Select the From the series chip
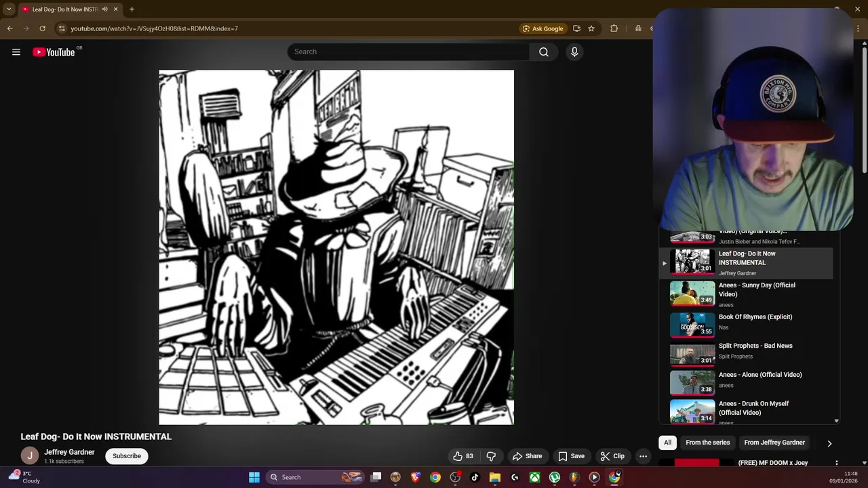 (708, 443)
